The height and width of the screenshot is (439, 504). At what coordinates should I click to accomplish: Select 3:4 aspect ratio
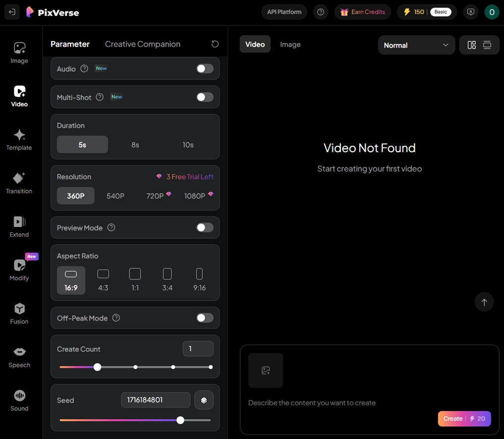(168, 280)
